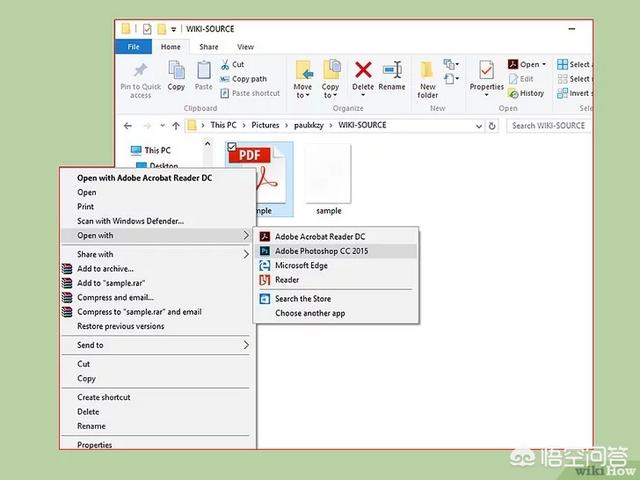The image size is (640, 480).
Task: Click the New folder icon
Action: point(427,70)
